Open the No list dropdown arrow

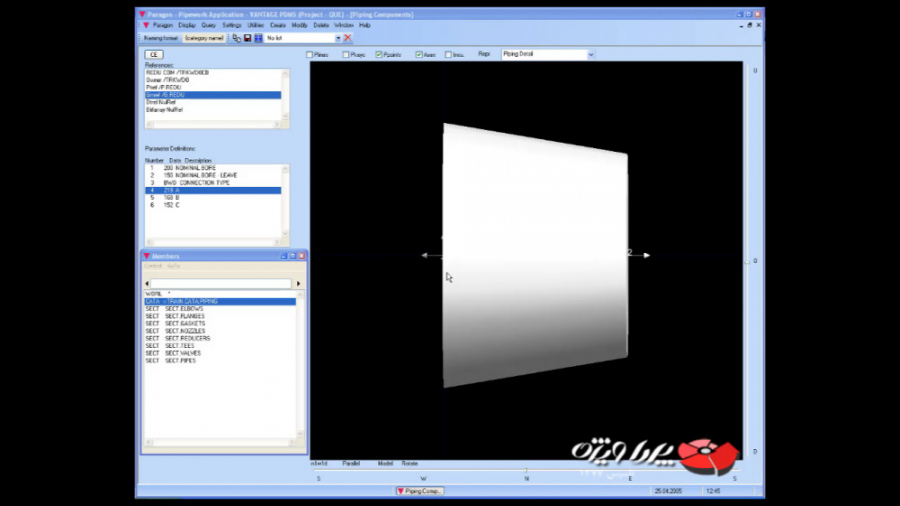(338, 38)
